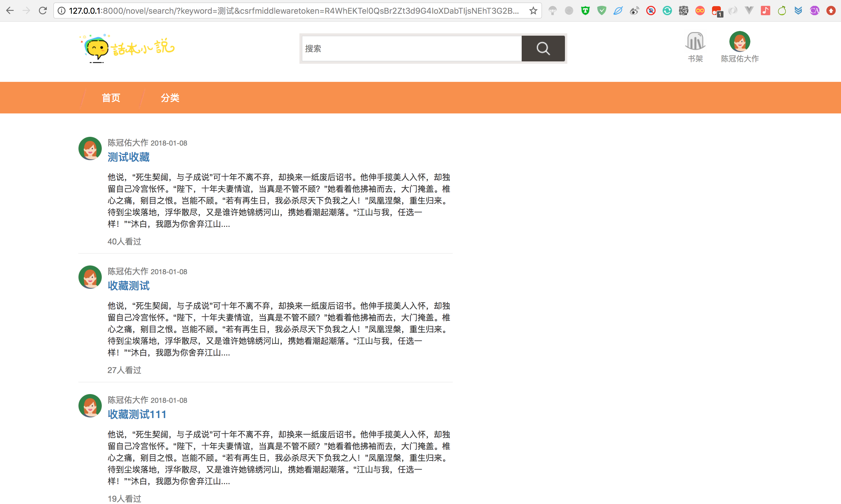The image size is (841, 504).
Task: Open the QR code extension icon
Action: [x=683, y=11]
